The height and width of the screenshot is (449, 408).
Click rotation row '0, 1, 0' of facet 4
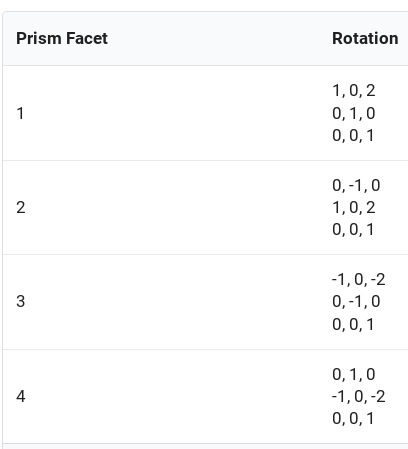click(354, 374)
